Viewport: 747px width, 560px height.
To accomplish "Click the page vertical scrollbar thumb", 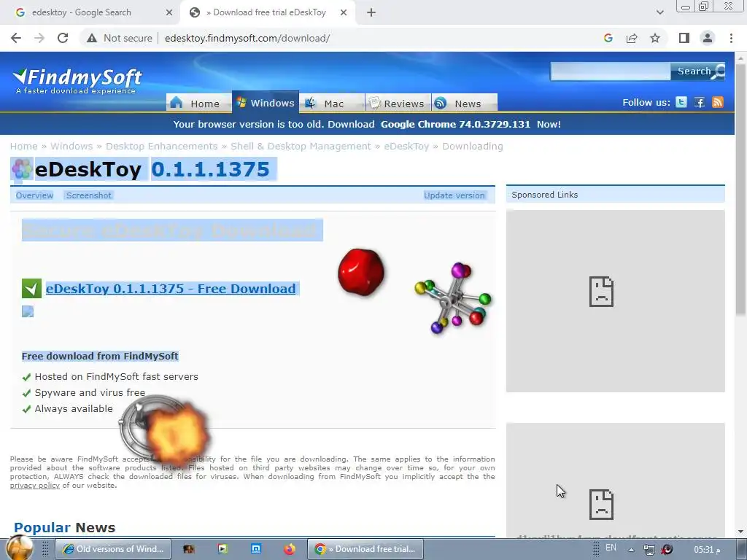I will click(740, 188).
